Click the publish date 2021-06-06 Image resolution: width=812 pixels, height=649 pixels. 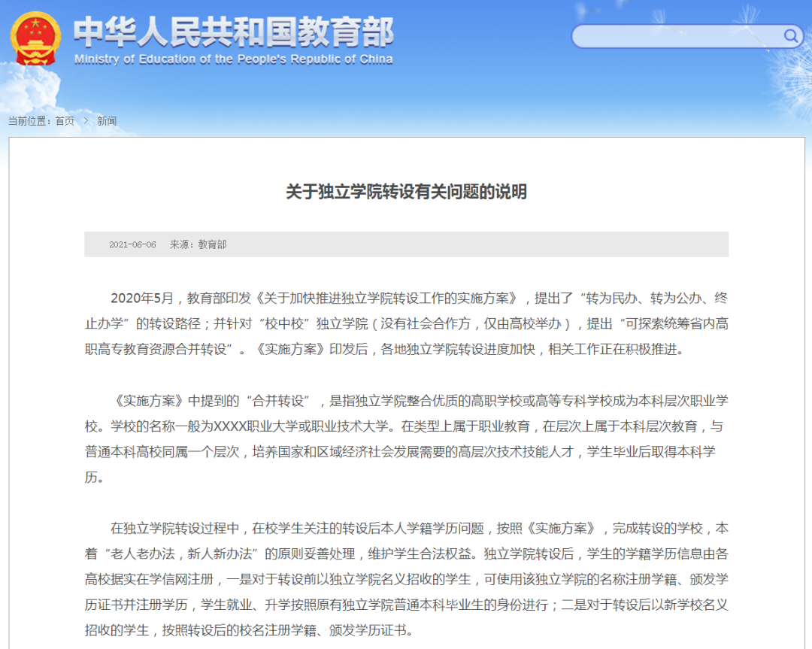tap(132, 244)
